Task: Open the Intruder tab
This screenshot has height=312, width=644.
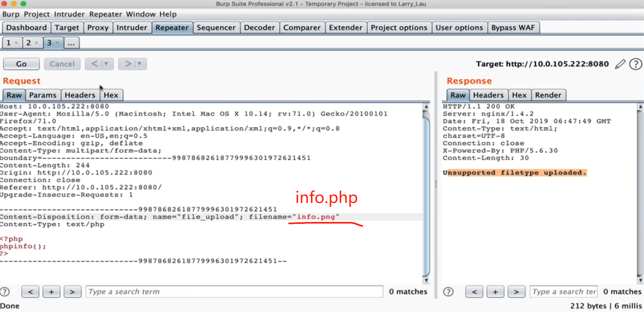Action: click(x=132, y=28)
